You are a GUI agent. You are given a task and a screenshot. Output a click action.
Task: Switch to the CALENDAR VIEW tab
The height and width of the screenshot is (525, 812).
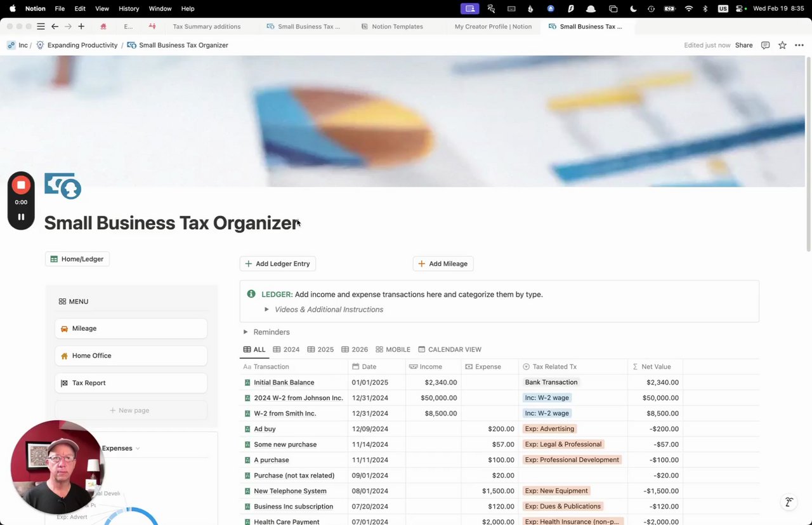450,350
